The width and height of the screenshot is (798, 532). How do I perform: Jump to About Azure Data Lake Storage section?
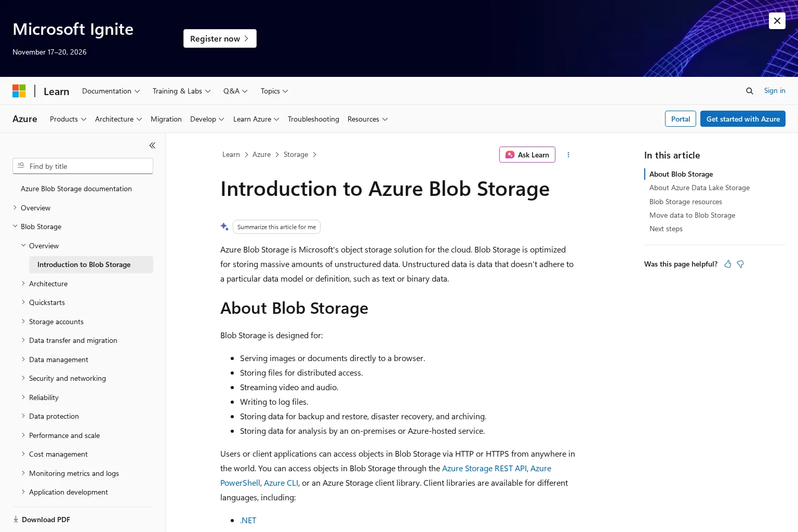pyautogui.click(x=699, y=188)
